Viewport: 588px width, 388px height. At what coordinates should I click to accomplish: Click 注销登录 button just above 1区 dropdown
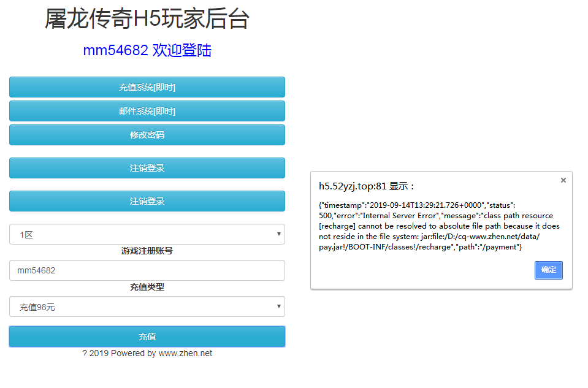pos(147,201)
